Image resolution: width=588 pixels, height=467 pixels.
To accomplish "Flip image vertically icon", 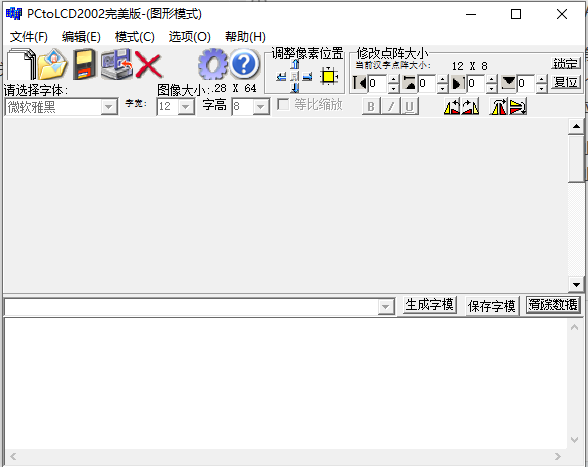I will (x=518, y=107).
